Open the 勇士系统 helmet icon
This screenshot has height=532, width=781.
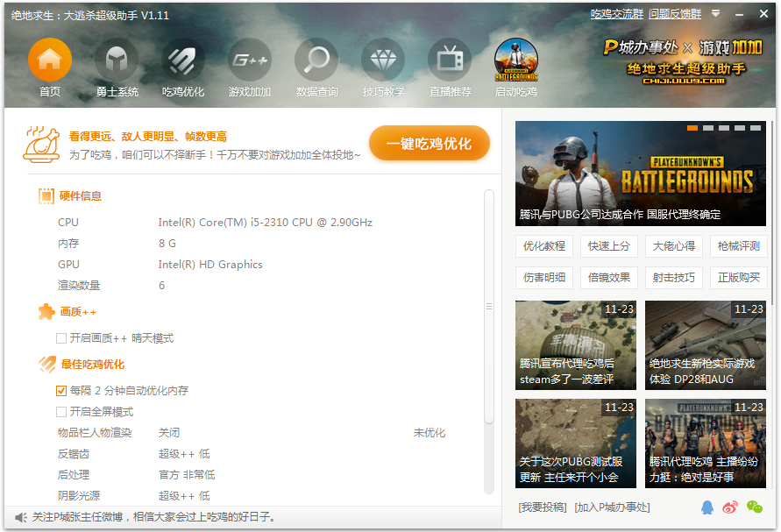(117, 60)
